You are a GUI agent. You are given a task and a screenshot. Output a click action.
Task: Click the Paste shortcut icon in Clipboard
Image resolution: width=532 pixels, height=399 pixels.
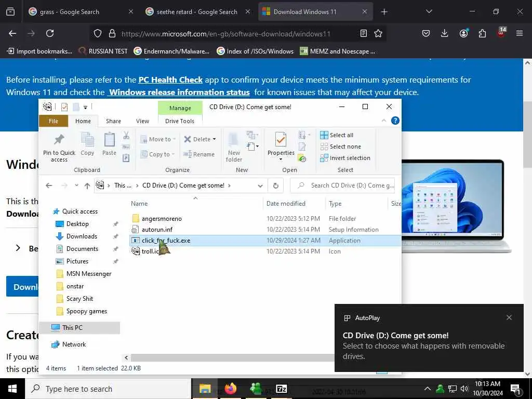click(126, 158)
